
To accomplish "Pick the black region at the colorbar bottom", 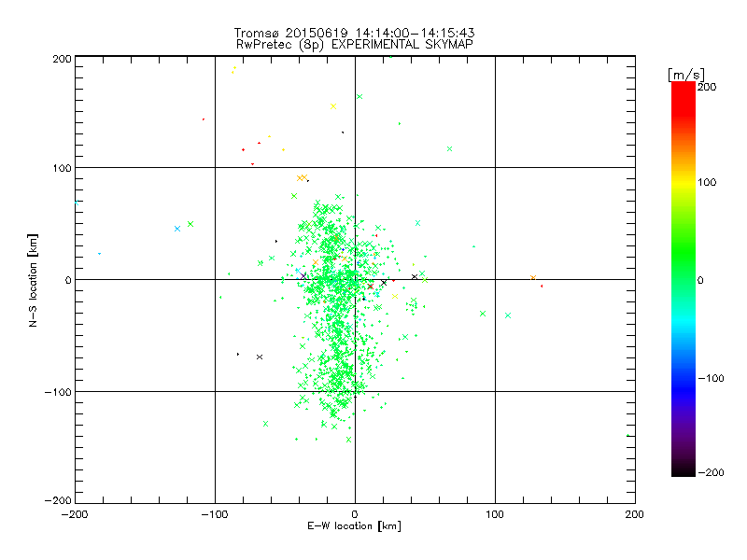I will point(684,469).
